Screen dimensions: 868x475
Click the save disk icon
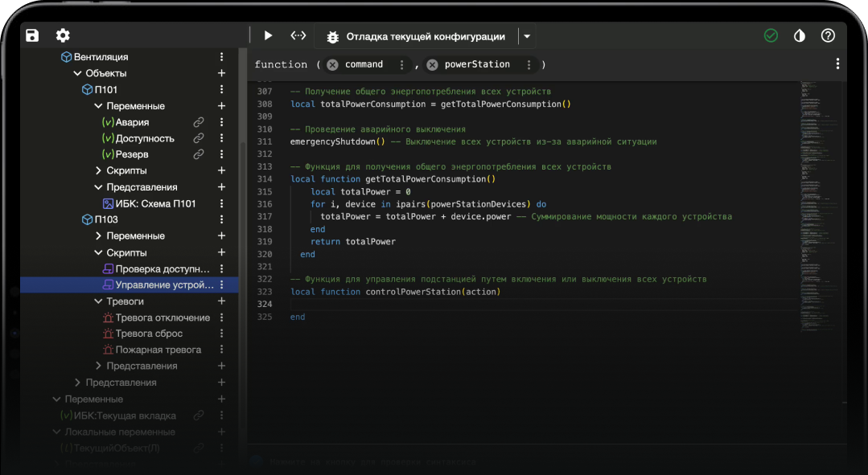[32, 35]
